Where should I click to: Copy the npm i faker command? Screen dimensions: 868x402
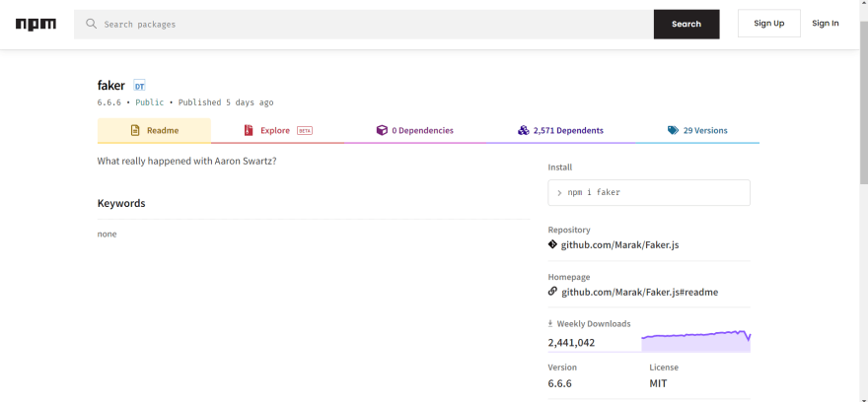[x=649, y=192]
